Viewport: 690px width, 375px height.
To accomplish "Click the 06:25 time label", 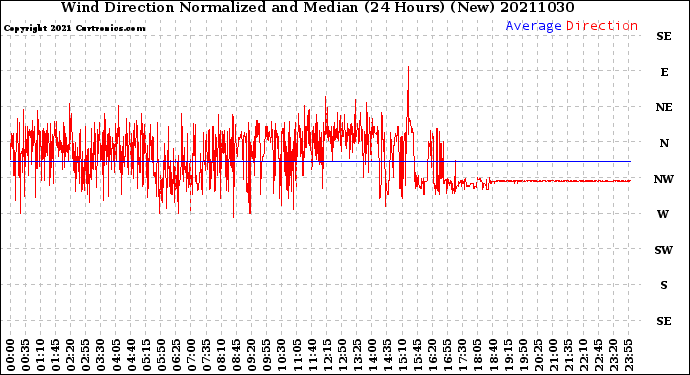I will [176, 355].
